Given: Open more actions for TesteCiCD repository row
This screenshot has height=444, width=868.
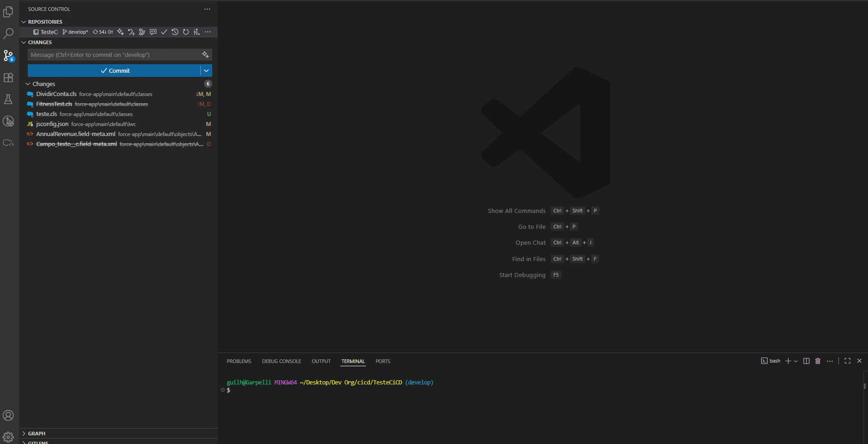Looking at the screenshot, I should click(208, 32).
